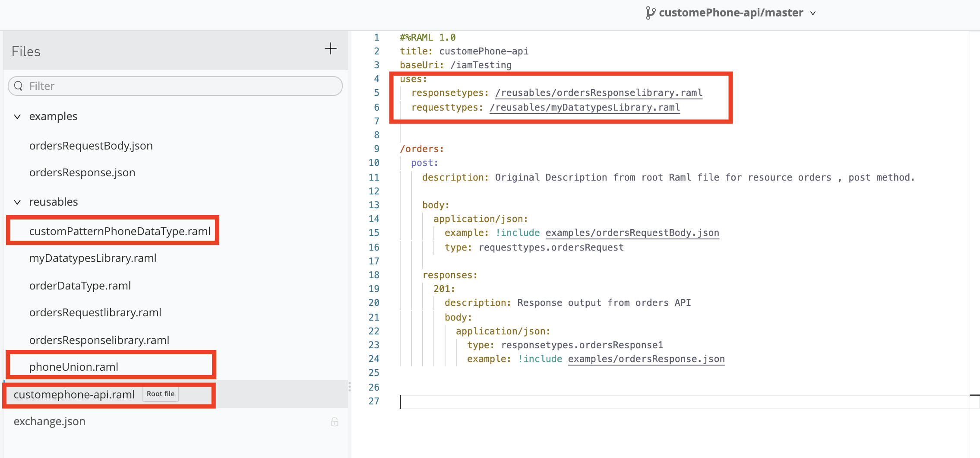
Task: Follow the /reusables/ordersResponselibrary.raml link
Action: 598,93
